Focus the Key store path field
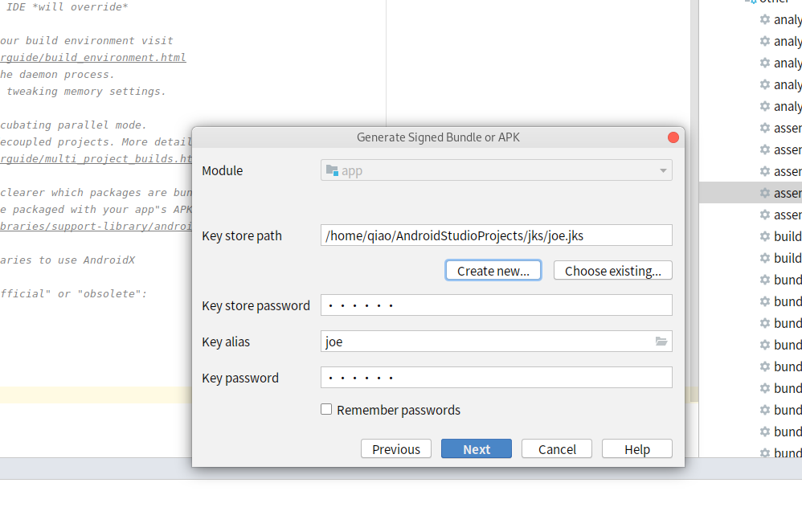This screenshot has width=802, height=532. (496, 235)
